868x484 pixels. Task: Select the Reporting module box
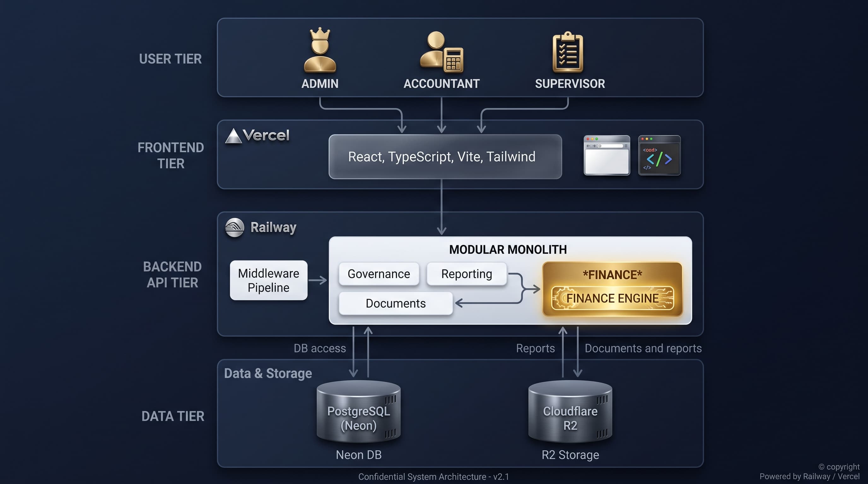467,274
